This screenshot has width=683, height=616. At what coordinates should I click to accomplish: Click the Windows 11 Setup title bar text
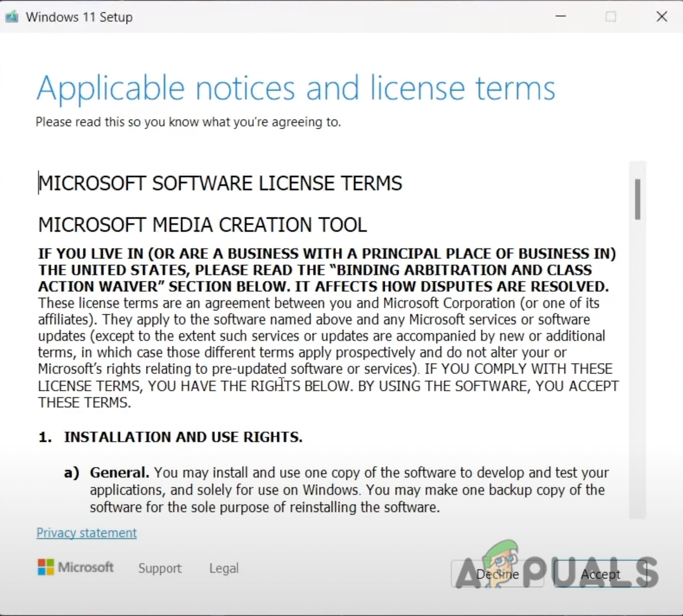[x=79, y=17]
